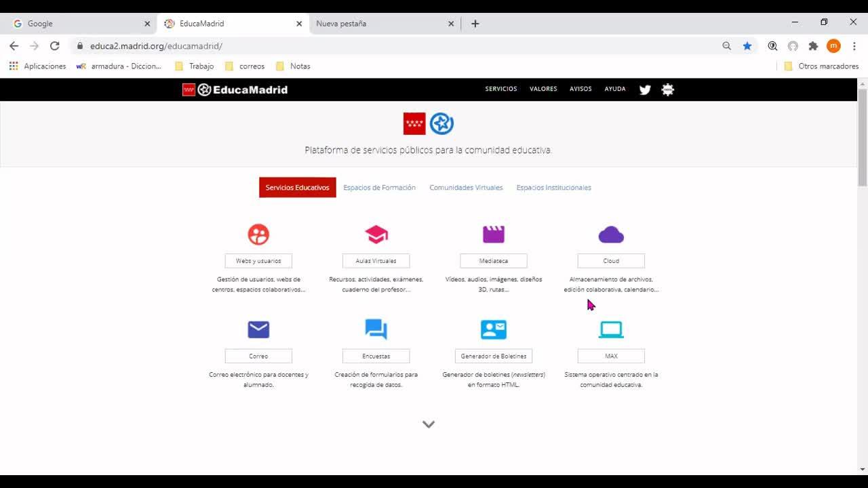Click the Webs y usuarios button
This screenshot has height=488, width=868.
tap(258, 261)
